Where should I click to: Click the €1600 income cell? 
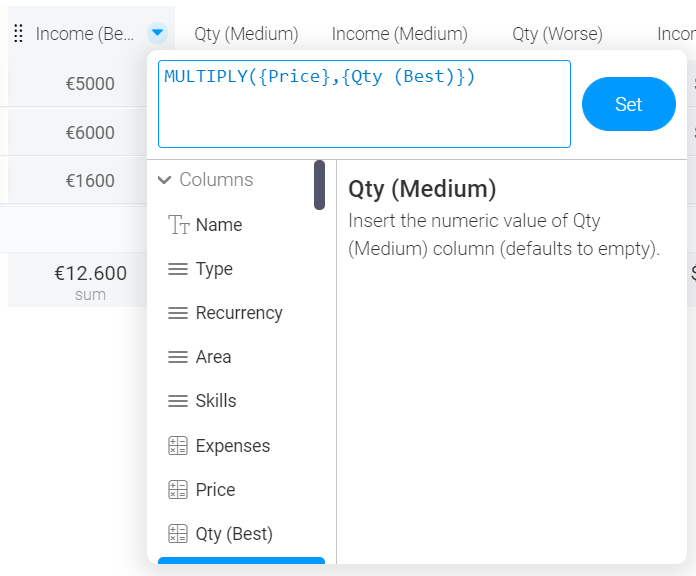pos(90,181)
